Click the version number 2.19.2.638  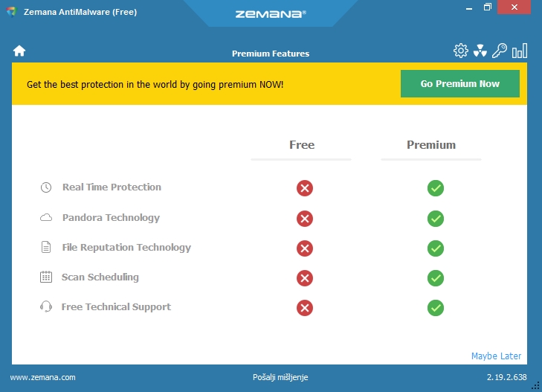pyautogui.click(x=507, y=378)
